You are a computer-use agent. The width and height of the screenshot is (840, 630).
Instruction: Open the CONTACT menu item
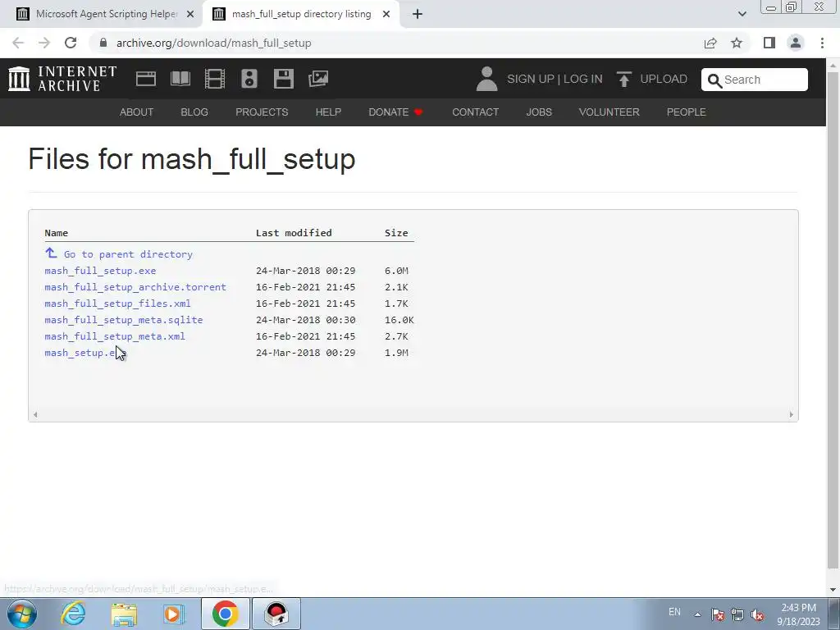coord(475,112)
